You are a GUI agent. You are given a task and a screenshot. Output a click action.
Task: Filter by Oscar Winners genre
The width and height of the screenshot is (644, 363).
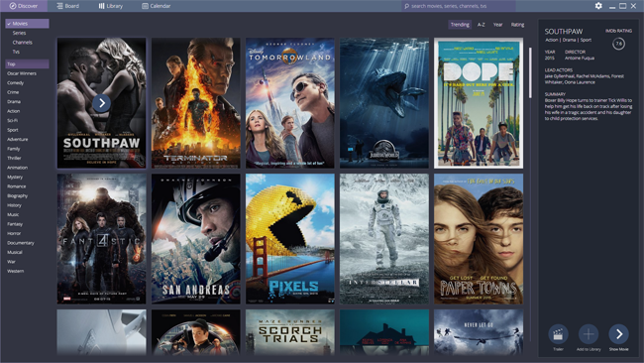(22, 73)
